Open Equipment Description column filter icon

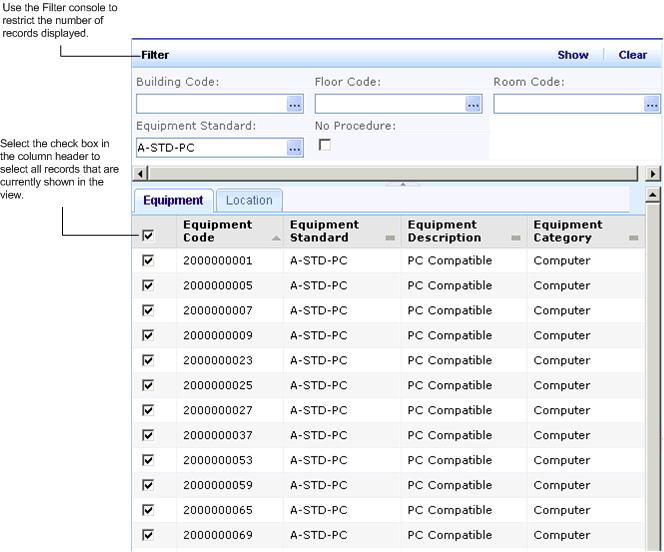516,238
